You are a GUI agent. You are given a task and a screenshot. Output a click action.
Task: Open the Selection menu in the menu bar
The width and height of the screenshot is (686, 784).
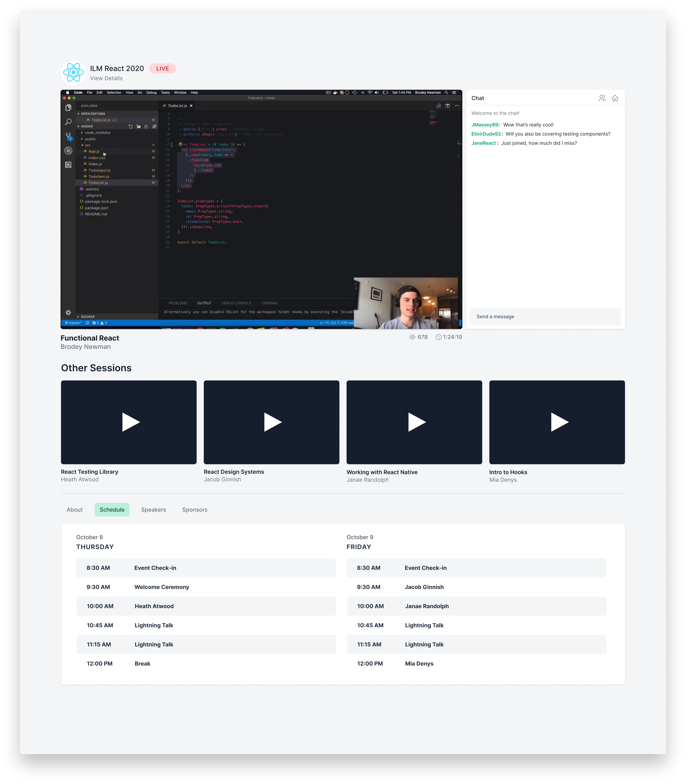[x=114, y=92]
